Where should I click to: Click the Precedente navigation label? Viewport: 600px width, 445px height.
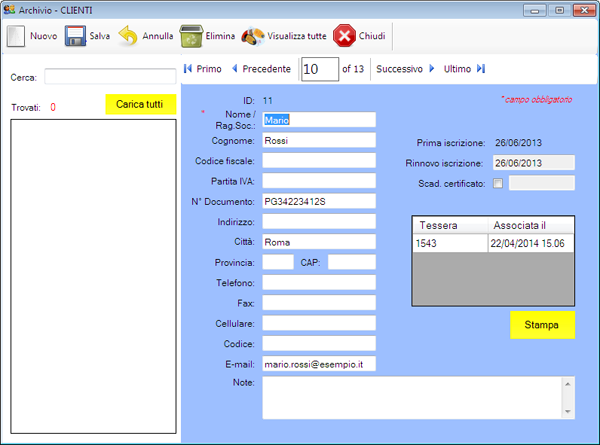266,69
